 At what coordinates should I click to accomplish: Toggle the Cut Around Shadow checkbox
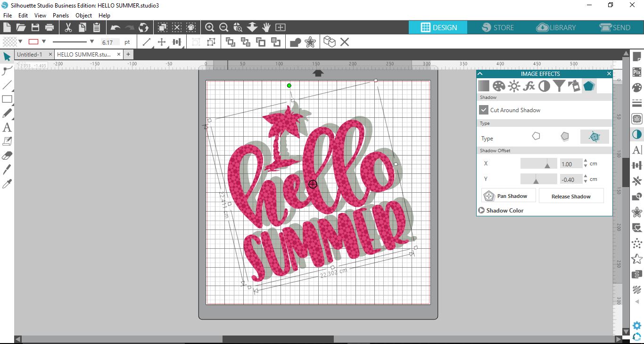483,110
